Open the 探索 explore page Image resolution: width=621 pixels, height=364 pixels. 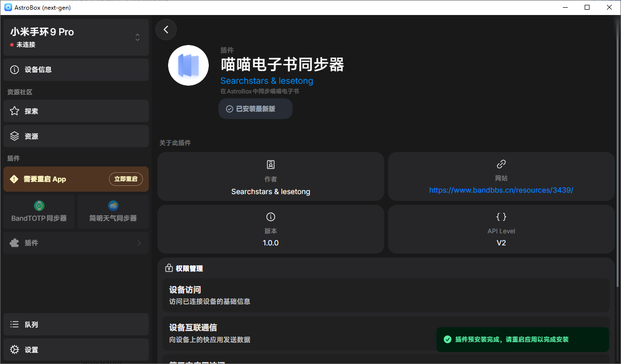(x=76, y=111)
